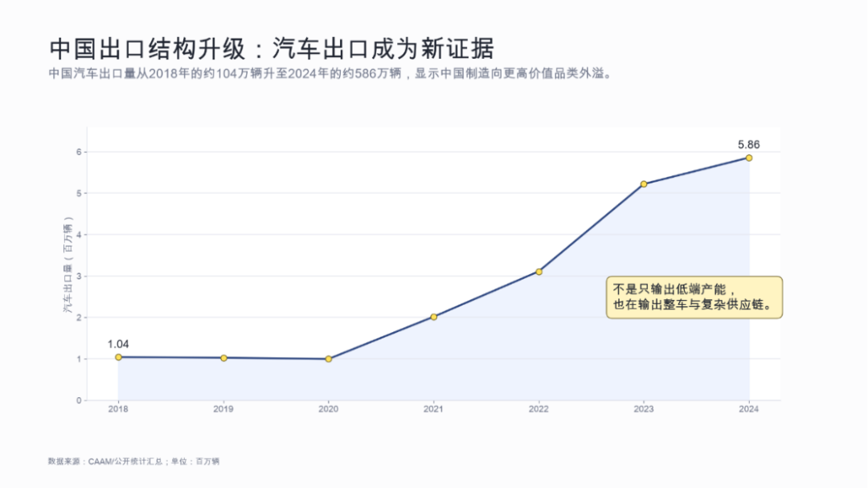Click y-axis tick label 5

79,193
